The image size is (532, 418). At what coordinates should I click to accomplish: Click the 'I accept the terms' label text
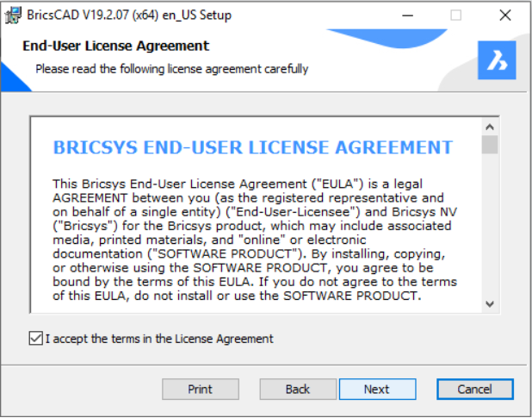[159, 339]
